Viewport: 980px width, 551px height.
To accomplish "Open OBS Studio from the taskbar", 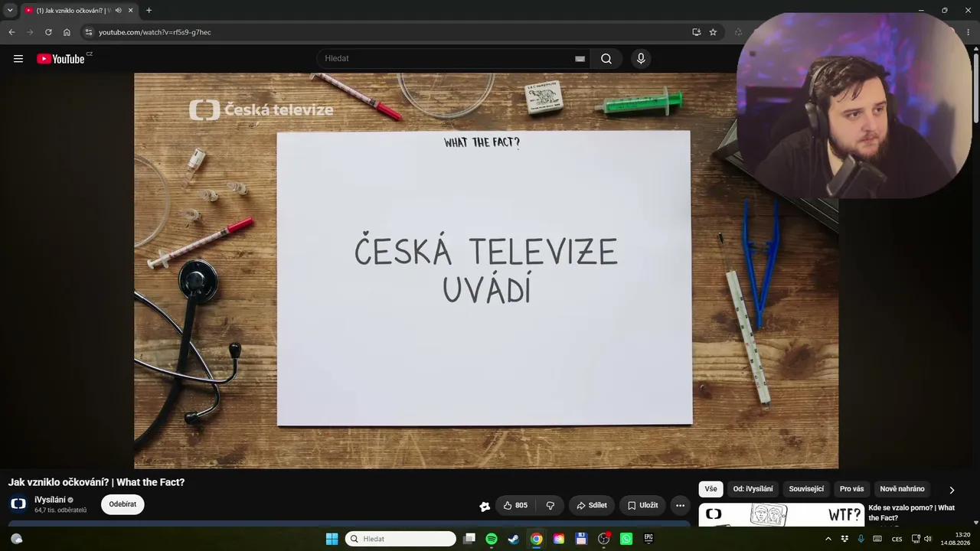I will pos(603,539).
